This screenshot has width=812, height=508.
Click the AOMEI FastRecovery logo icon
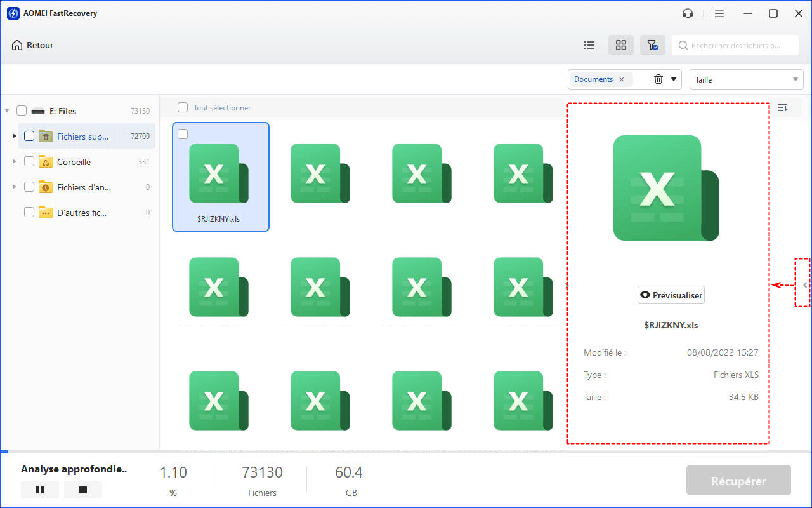coord(12,13)
